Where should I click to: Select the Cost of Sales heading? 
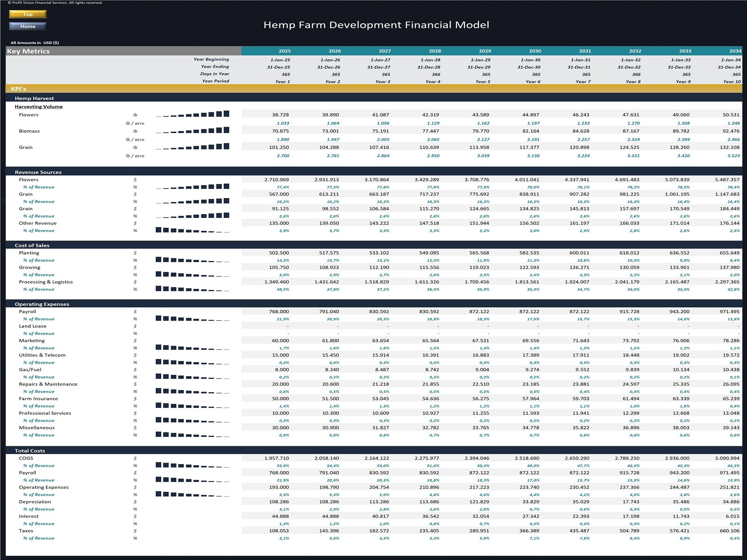click(32, 246)
